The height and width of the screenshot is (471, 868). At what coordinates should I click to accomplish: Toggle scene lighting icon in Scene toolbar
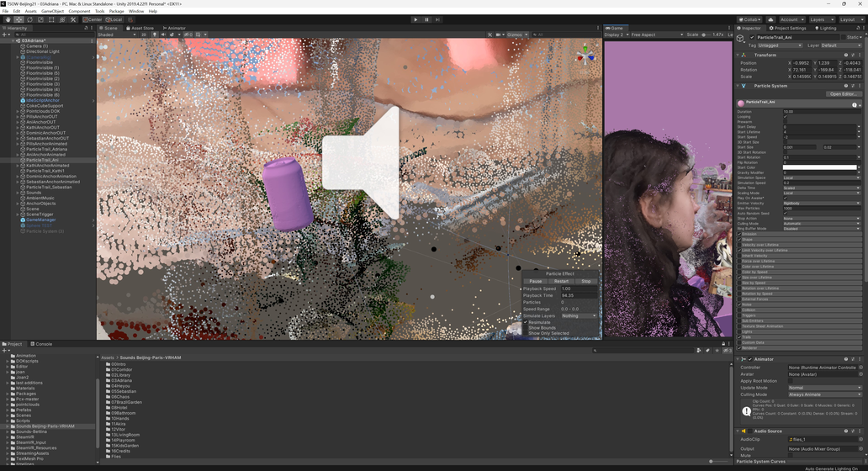(x=153, y=34)
